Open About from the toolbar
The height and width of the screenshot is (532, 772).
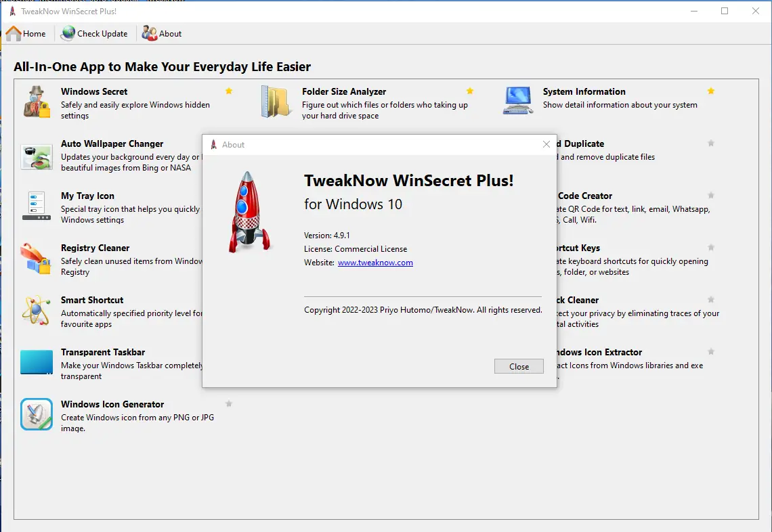tap(162, 33)
